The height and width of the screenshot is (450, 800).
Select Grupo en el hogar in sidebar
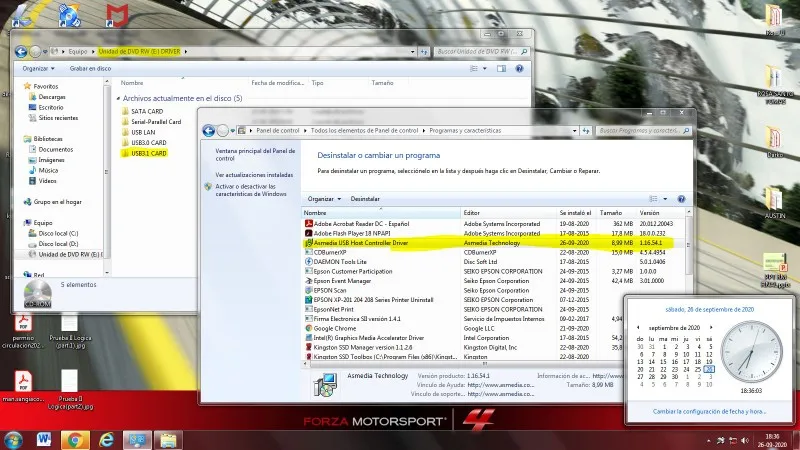[x=57, y=202]
